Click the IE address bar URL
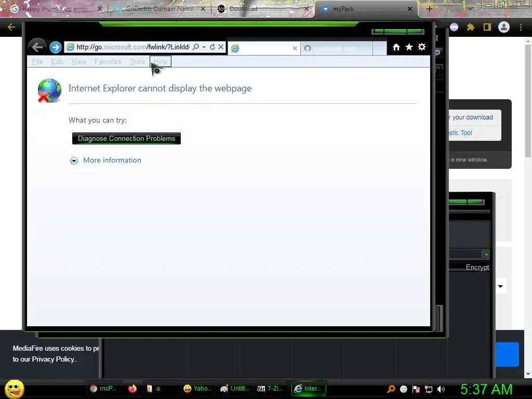 pyautogui.click(x=133, y=47)
